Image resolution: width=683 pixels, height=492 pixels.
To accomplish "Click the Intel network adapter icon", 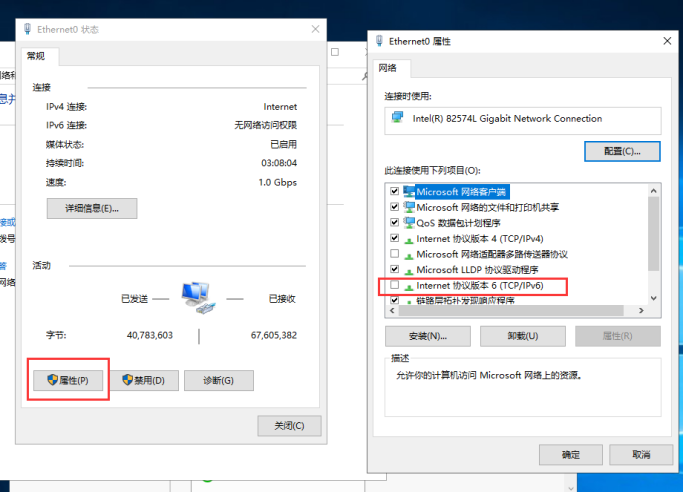I will click(x=397, y=118).
